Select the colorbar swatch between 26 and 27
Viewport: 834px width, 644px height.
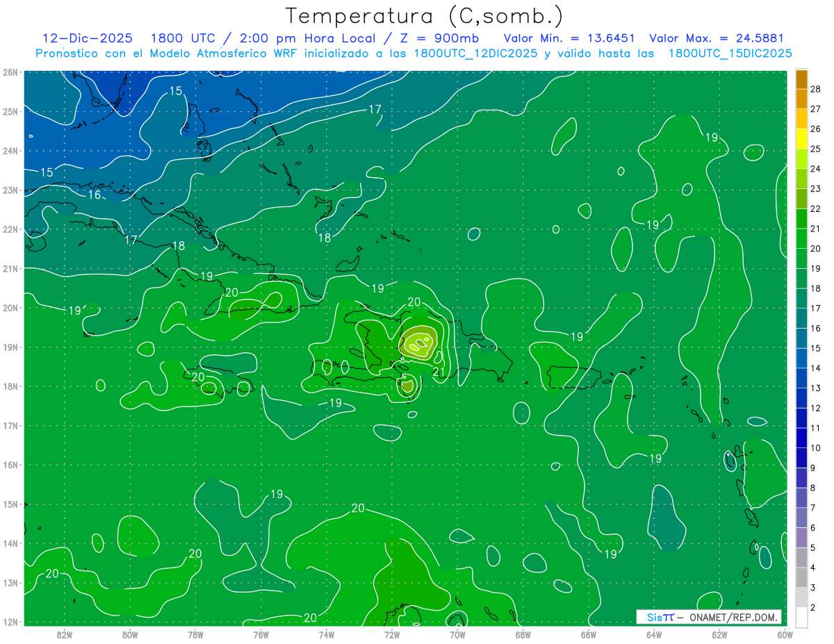(x=801, y=118)
